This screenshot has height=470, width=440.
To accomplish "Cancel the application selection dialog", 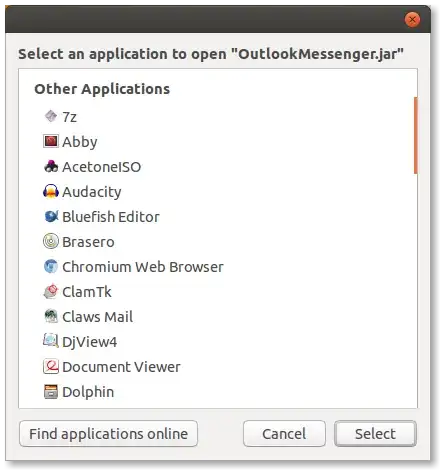I will (284, 434).
